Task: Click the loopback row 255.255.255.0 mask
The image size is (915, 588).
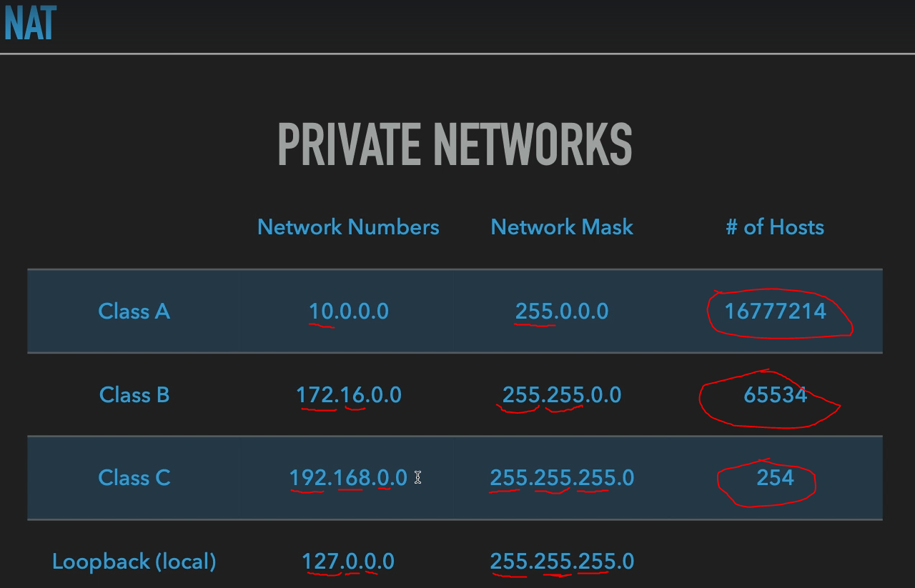Action: click(562, 562)
